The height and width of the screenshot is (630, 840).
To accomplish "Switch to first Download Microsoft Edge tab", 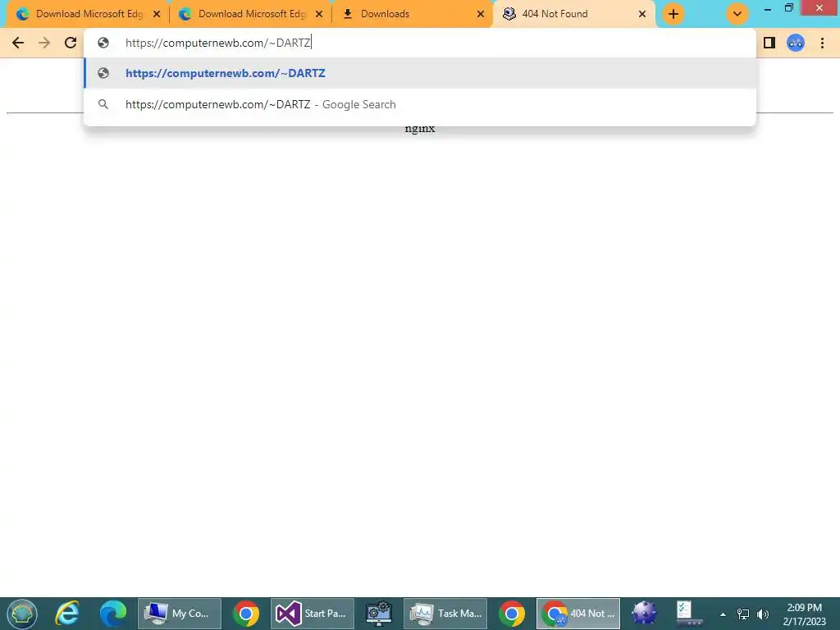I will point(89,14).
